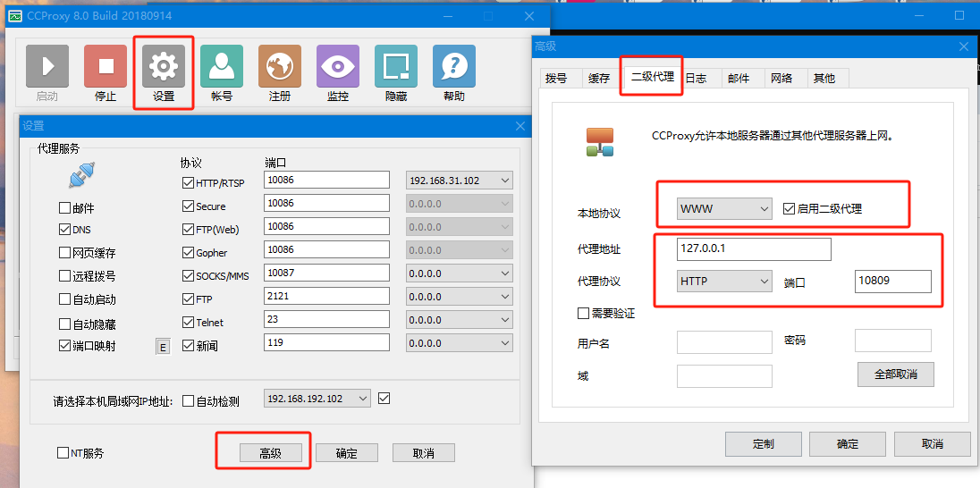
Task: Open the 代理协议 HTTP dropdown
Action: 724,282
